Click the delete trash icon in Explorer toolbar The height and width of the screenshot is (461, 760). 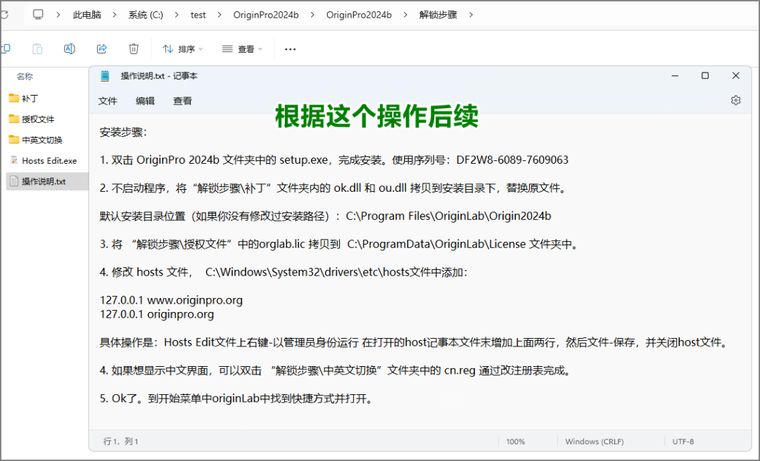pos(133,48)
